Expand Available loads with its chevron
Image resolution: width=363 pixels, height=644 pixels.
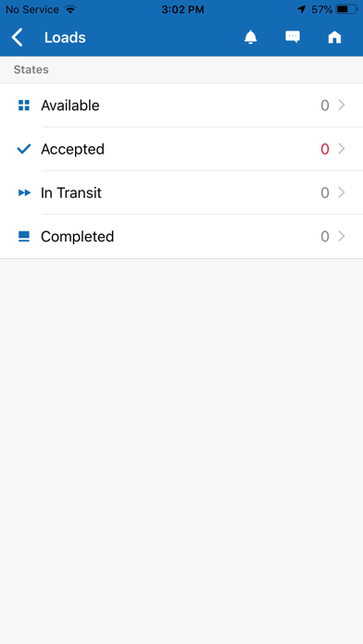341,105
